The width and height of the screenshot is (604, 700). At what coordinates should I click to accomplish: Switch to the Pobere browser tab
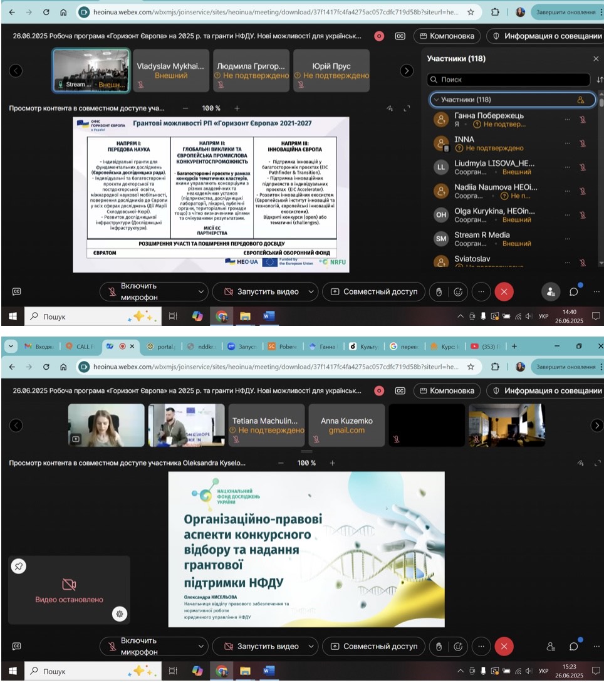click(283, 347)
